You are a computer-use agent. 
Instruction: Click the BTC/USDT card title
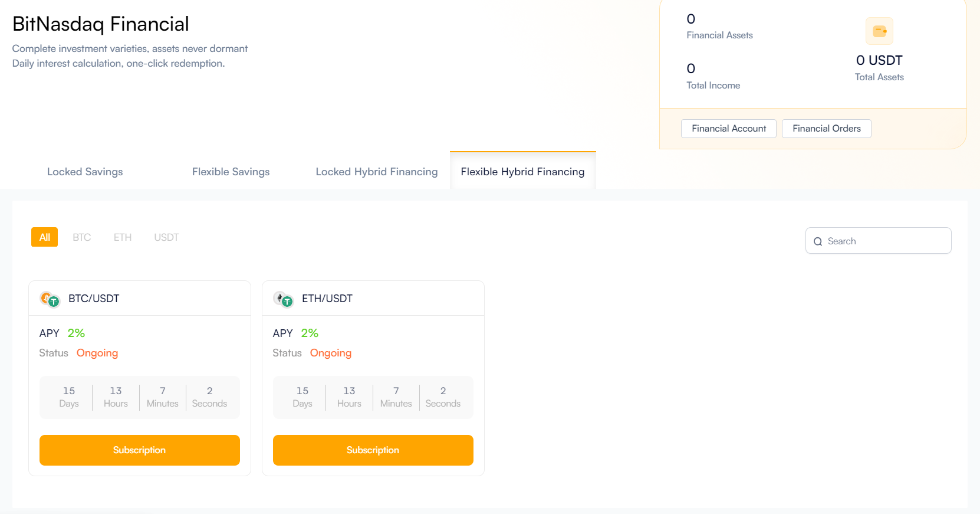click(94, 299)
